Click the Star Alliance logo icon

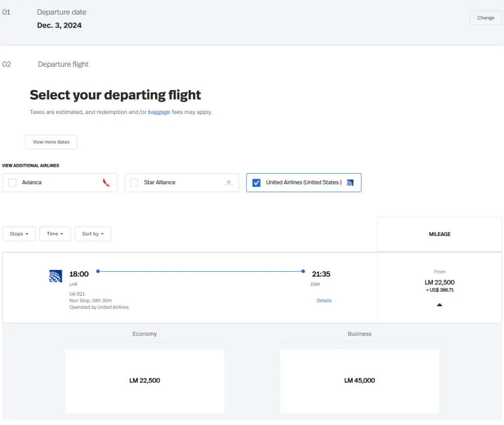tap(228, 183)
